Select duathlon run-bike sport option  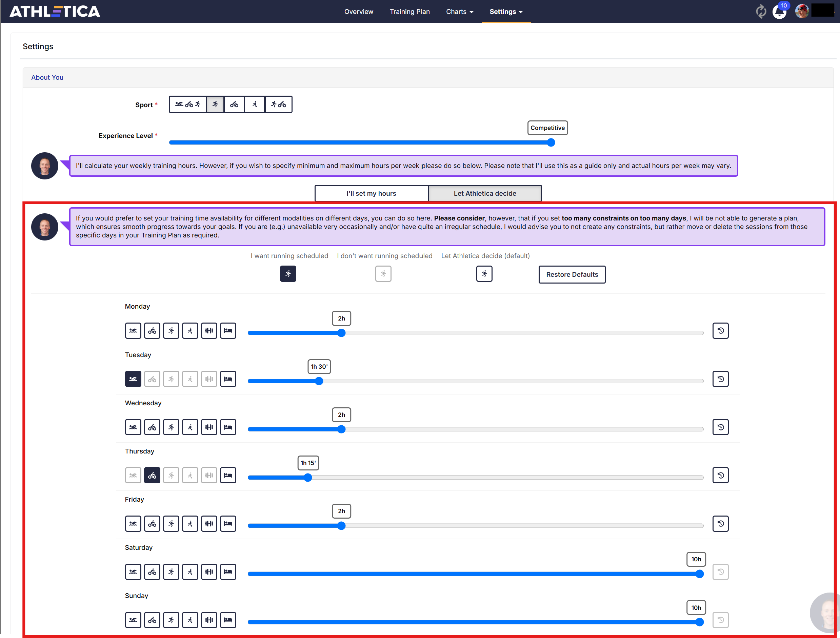278,104
